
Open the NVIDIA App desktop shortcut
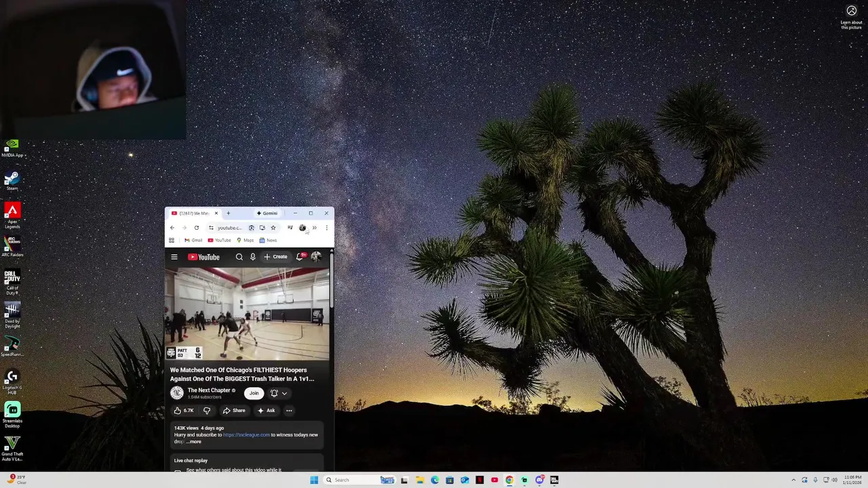click(x=12, y=148)
